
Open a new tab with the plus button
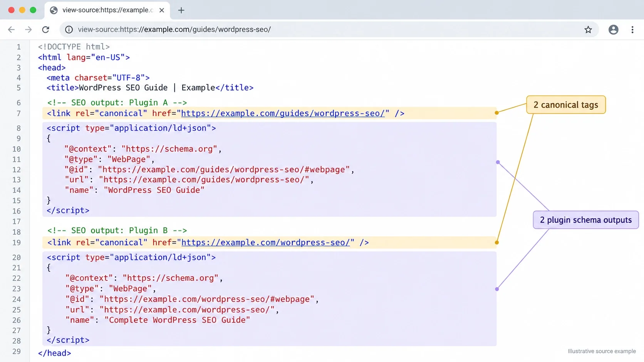click(x=181, y=10)
